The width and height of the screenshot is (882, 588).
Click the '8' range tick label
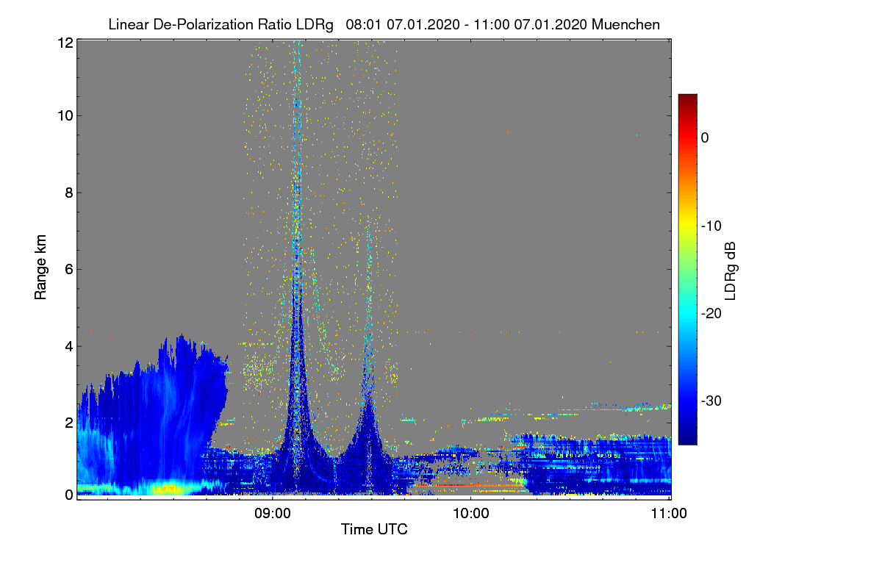68,193
